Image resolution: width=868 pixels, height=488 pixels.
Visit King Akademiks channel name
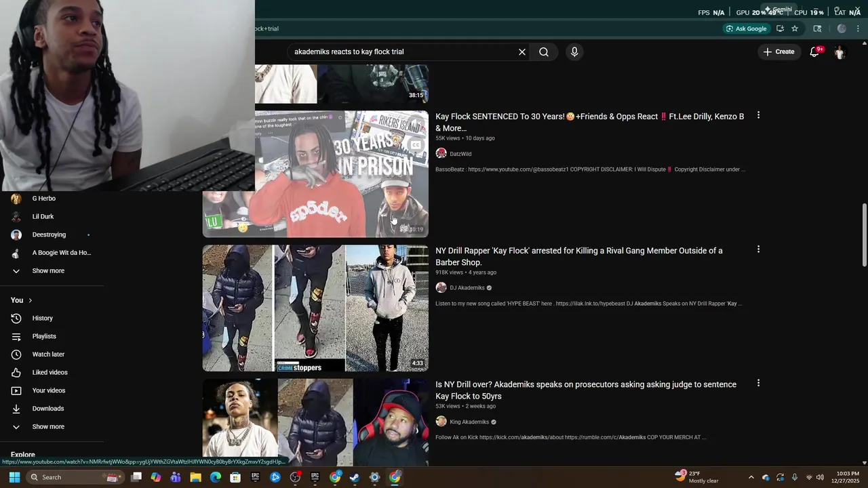[469, 422]
